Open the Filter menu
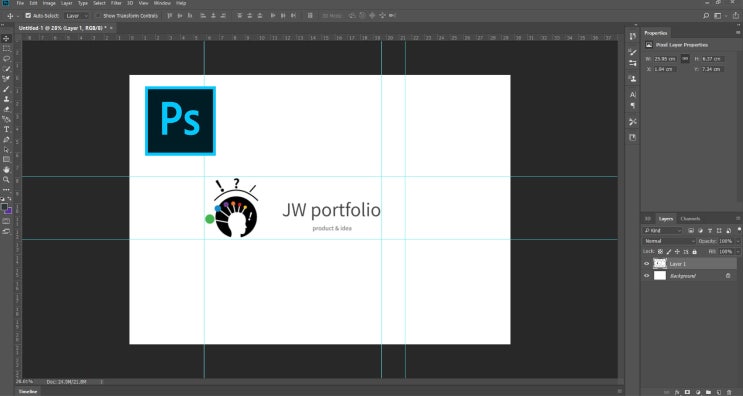743x396 pixels. [x=116, y=3]
